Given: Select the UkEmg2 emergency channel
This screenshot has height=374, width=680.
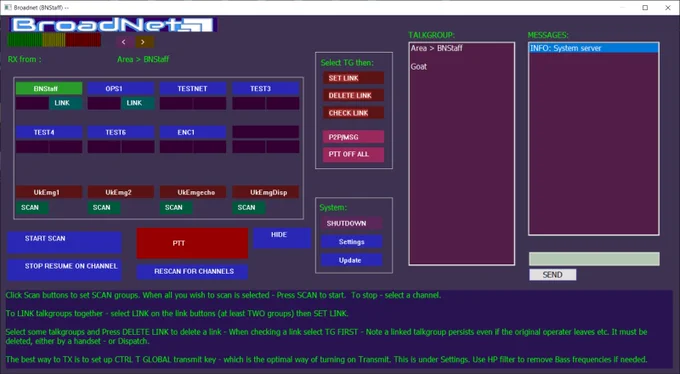Looking at the screenshot, I should pyautogui.click(x=121, y=192).
